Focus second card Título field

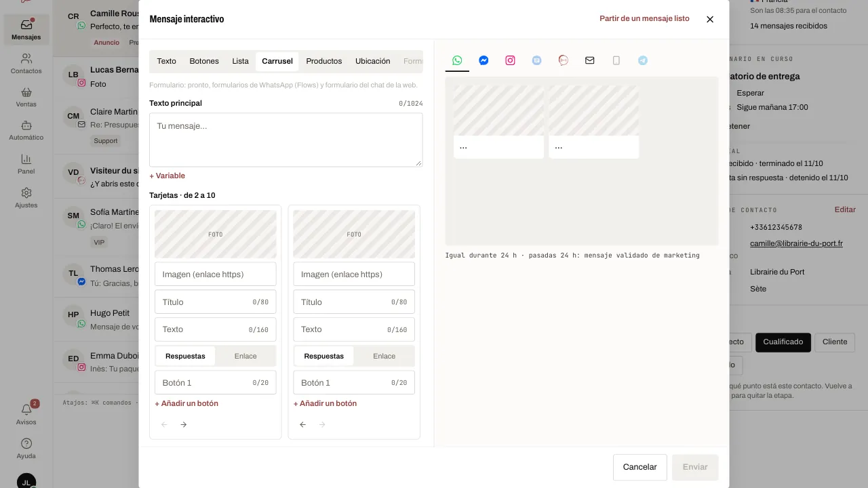(x=354, y=302)
